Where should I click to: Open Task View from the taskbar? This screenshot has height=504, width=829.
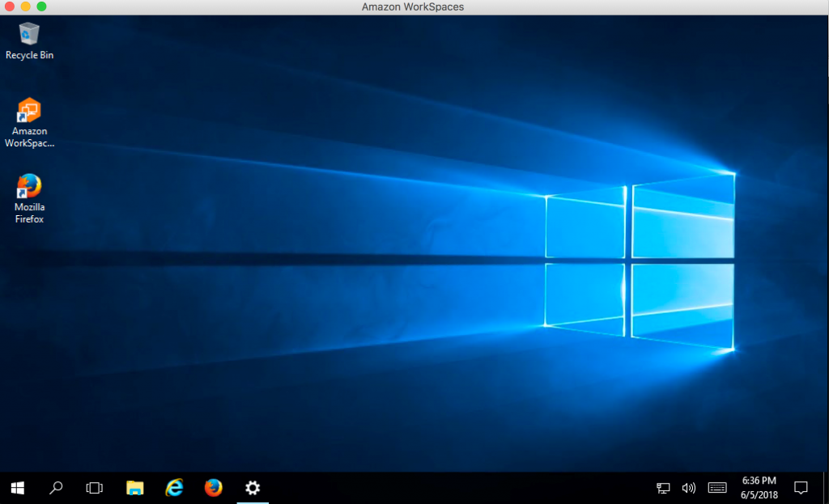pyautogui.click(x=95, y=488)
